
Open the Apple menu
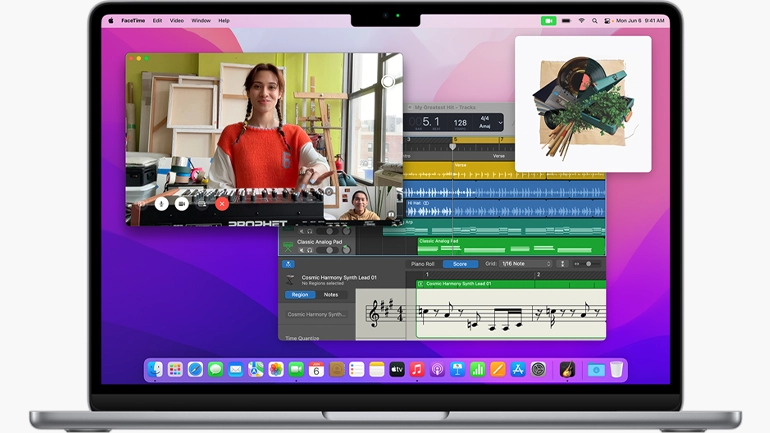click(x=111, y=21)
